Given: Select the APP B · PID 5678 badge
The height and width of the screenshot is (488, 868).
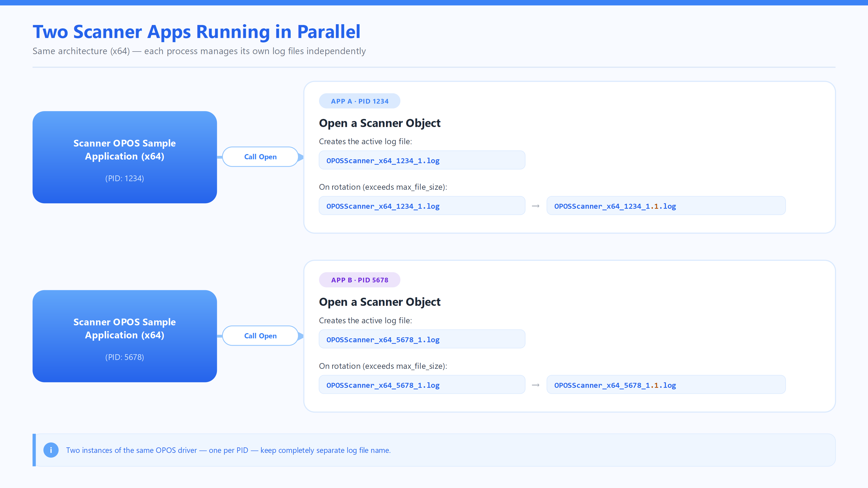Looking at the screenshot, I should (x=360, y=280).
